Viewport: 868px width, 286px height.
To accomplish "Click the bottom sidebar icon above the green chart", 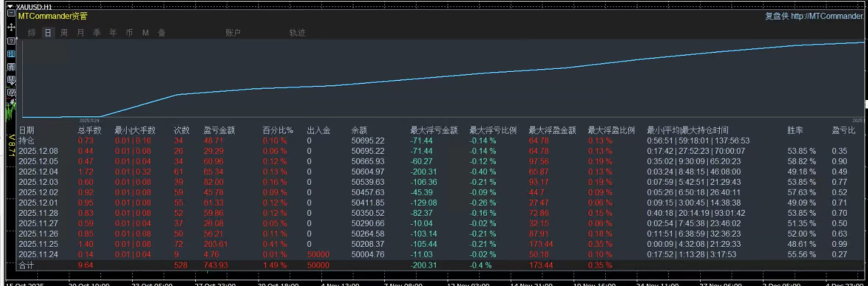I will (11, 93).
